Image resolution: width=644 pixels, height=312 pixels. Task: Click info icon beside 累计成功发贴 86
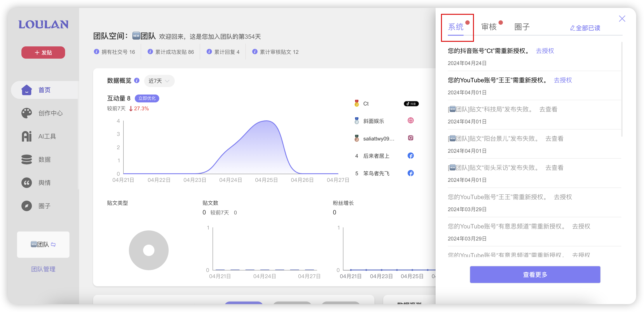tap(150, 52)
